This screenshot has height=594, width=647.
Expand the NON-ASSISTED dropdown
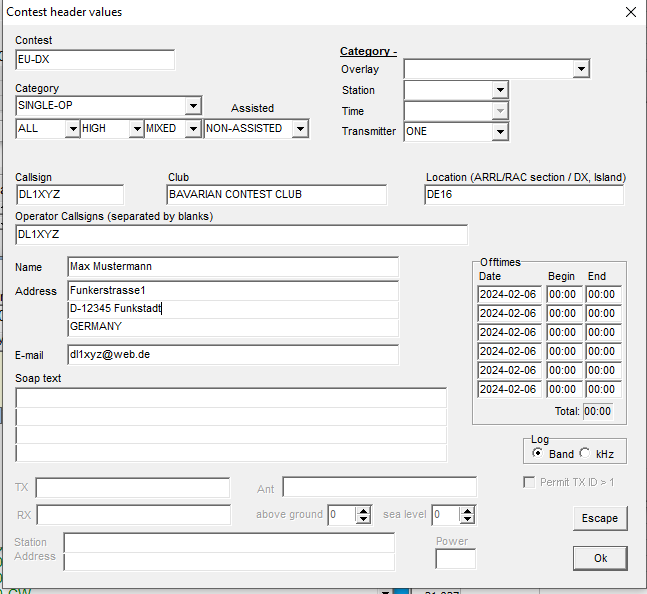click(301, 128)
